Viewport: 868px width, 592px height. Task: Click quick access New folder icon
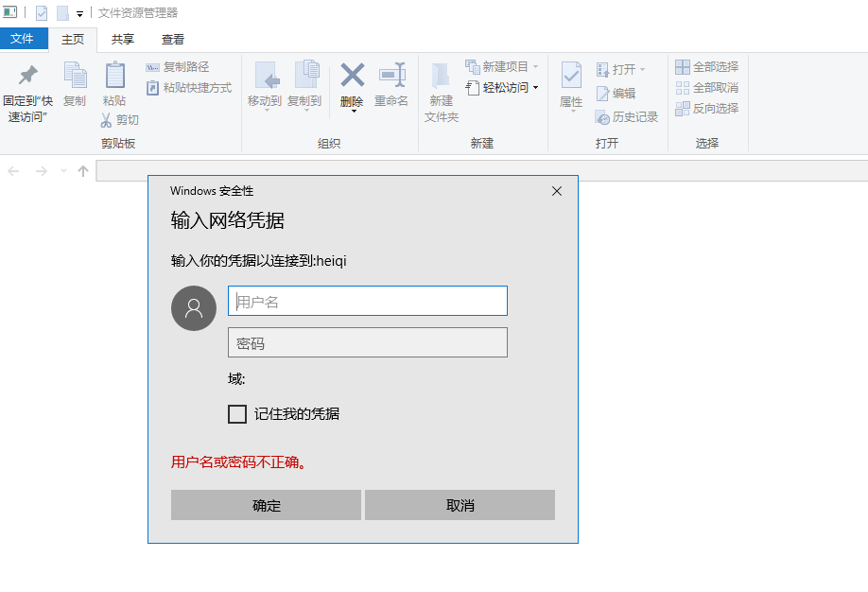point(62,12)
